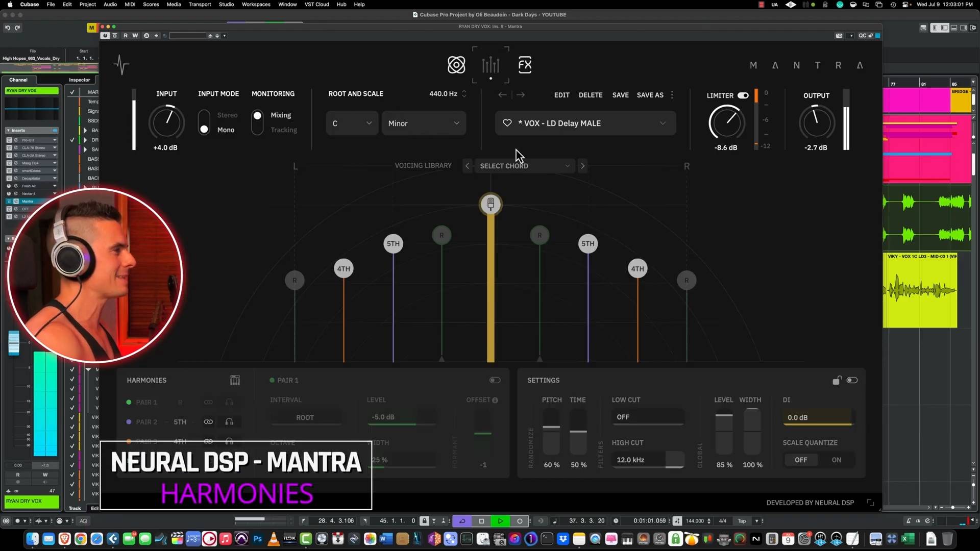The height and width of the screenshot is (551, 980).
Task: Go to next preset arrow
Action: point(521,95)
